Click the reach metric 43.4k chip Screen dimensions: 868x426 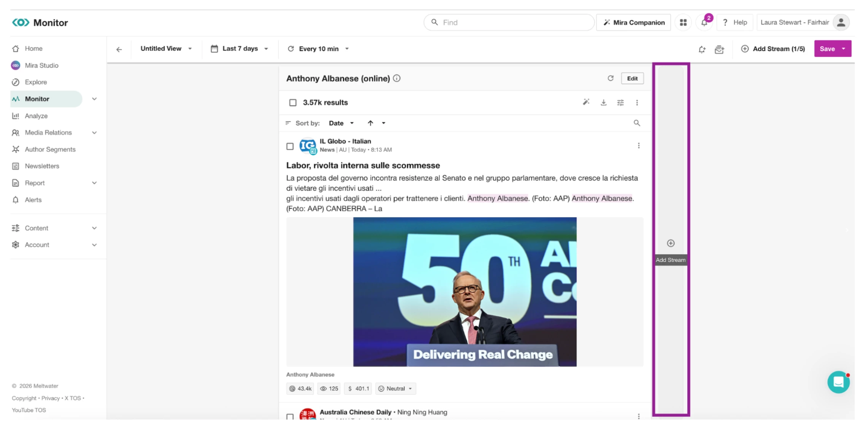pos(300,389)
